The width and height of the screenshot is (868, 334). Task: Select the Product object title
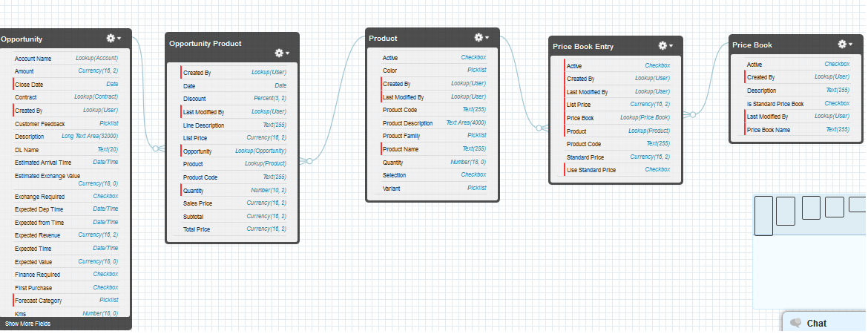pyautogui.click(x=383, y=38)
